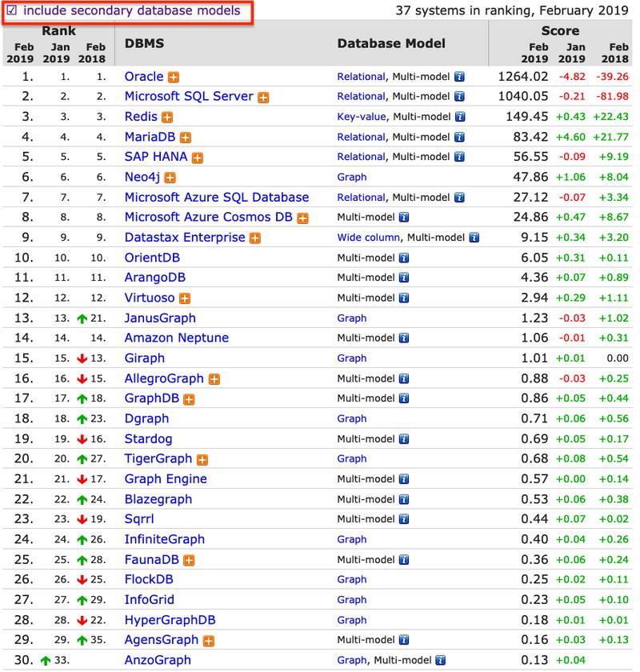
Task: Click the Blazegraph link
Action: (158, 499)
